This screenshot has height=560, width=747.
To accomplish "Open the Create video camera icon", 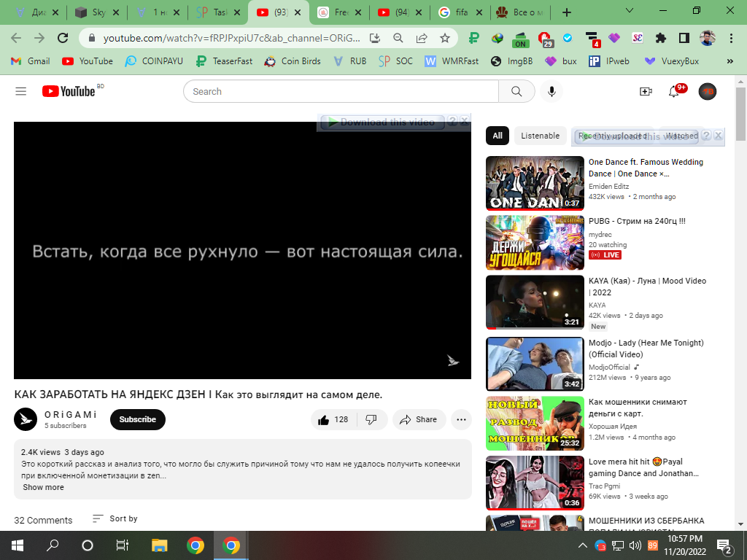I will click(646, 91).
